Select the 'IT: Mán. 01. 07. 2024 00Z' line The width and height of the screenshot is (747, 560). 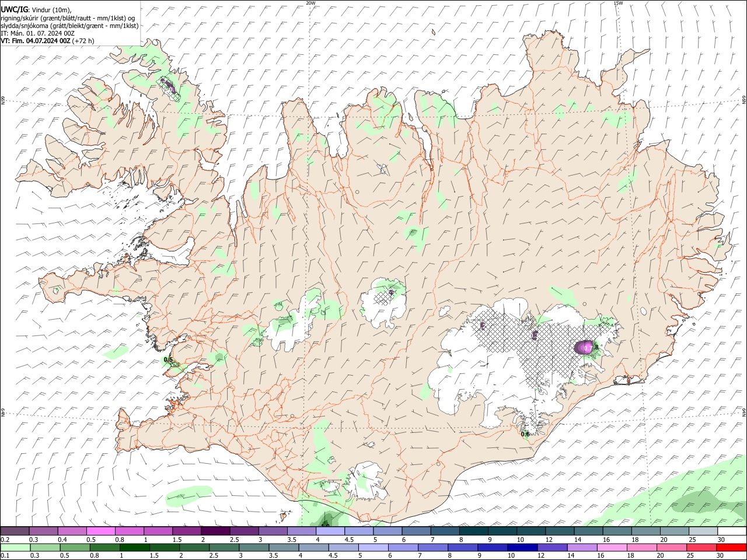37,33
